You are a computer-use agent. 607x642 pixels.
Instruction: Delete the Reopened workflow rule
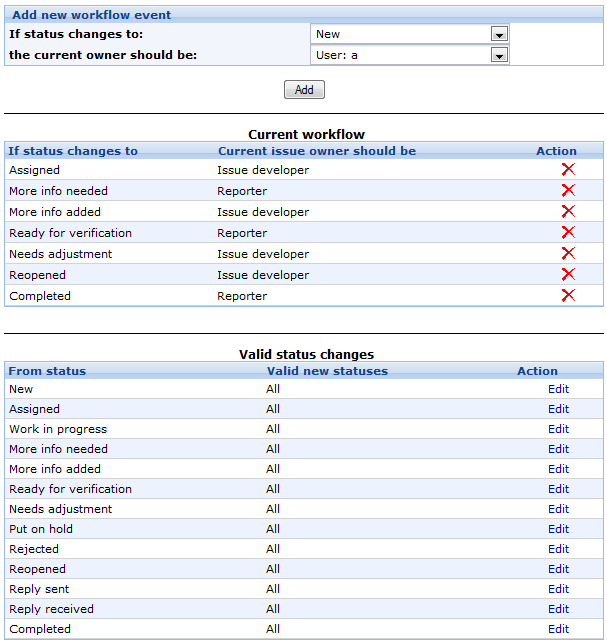tap(568, 274)
